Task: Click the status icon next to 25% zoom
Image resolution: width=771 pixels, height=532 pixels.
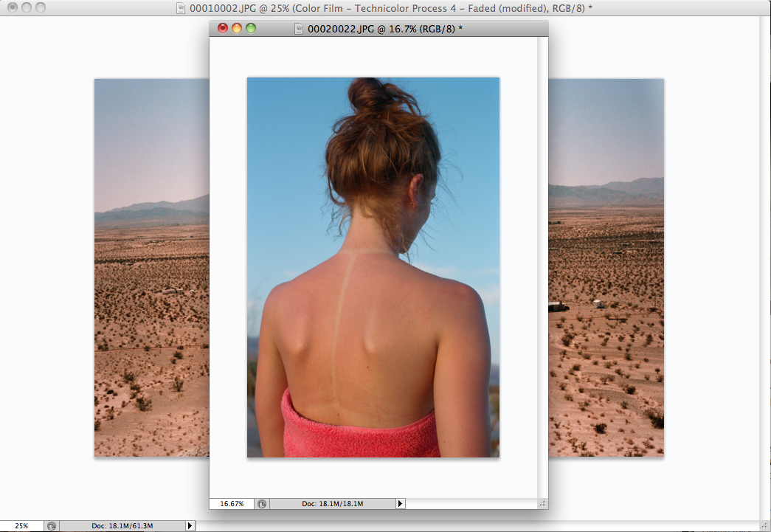Action: 52,526
